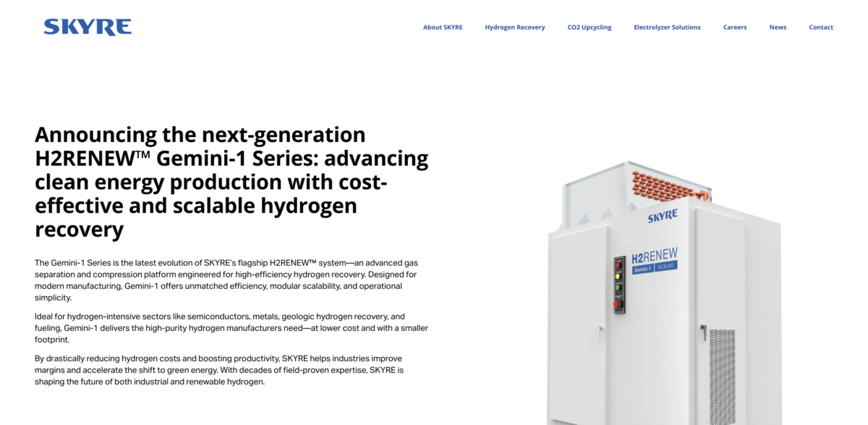Image resolution: width=868 pixels, height=425 pixels.
Task: Click the SKYRE logo
Action: (88, 26)
